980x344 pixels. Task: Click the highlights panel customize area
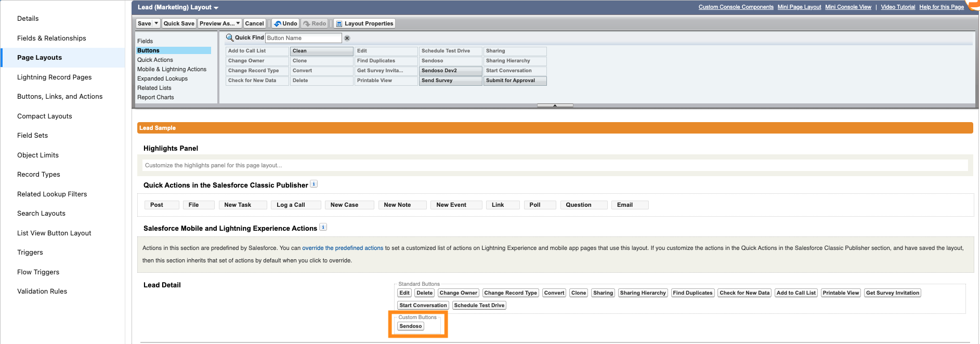[x=555, y=165]
